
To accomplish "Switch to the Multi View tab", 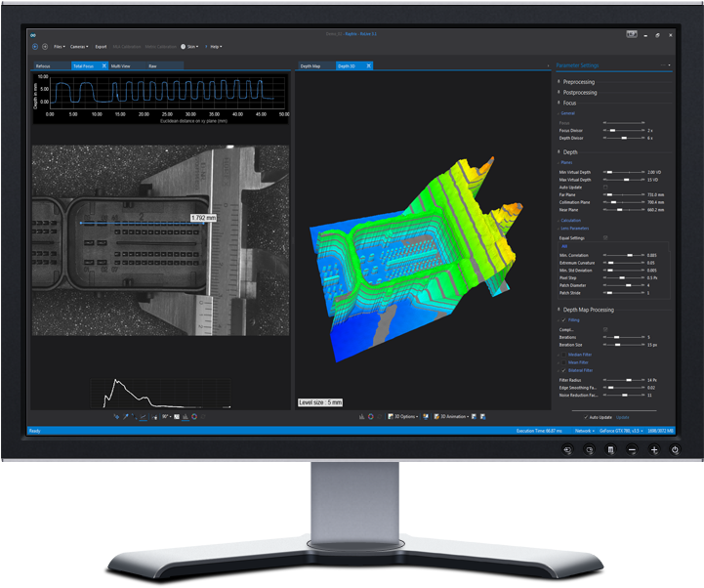I will (x=121, y=66).
